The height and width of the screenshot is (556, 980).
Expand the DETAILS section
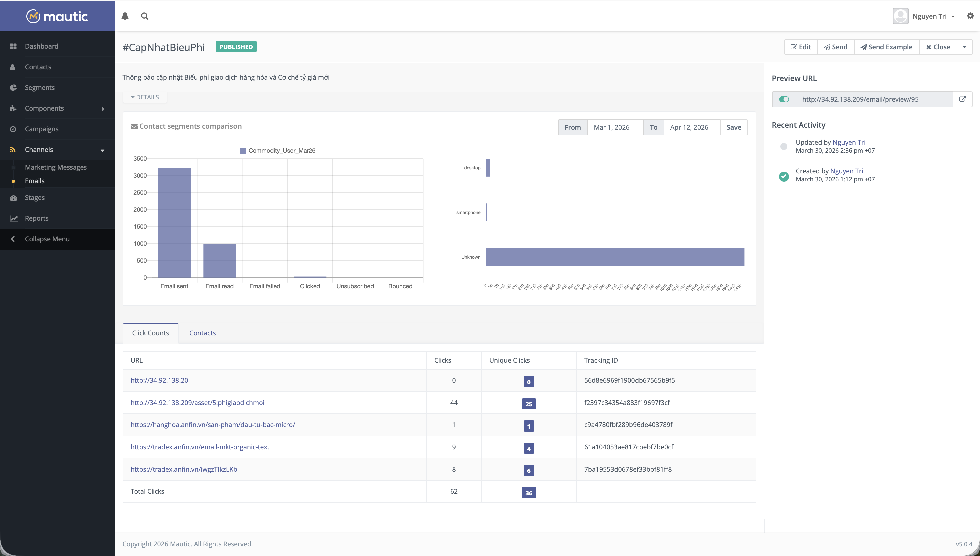point(145,97)
